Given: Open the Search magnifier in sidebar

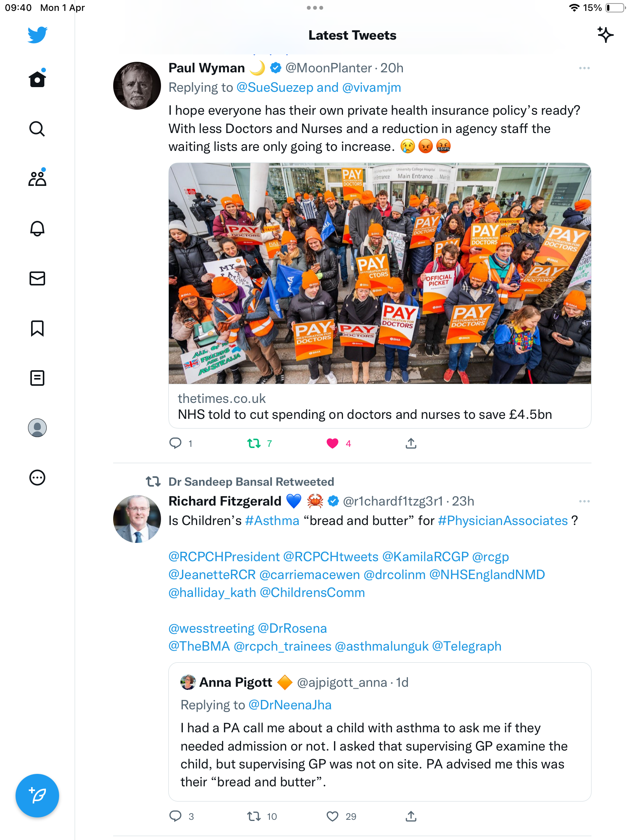Looking at the screenshot, I should (x=37, y=129).
